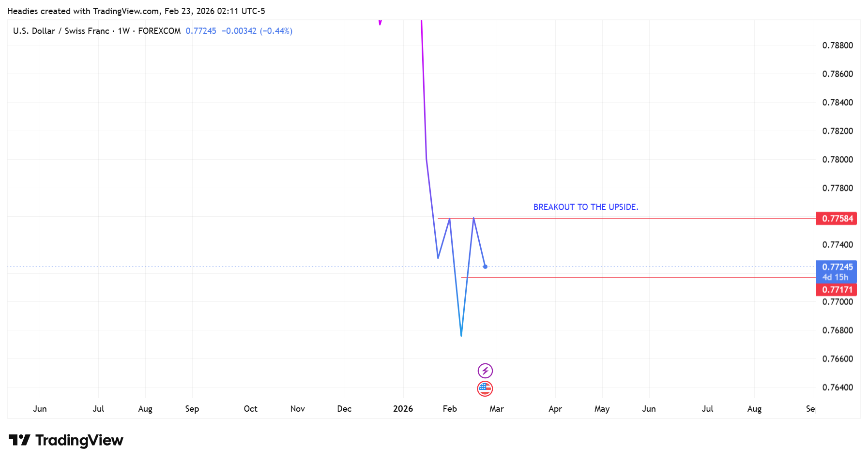Click the blue 0.77245 current price label
868x462 pixels.
[x=838, y=267]
